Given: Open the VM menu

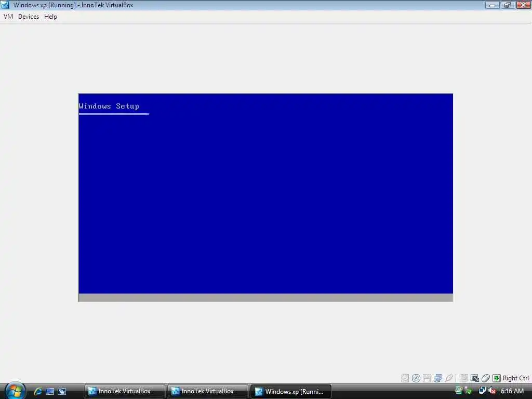Looking at the screenshot, I should point(8,17).
